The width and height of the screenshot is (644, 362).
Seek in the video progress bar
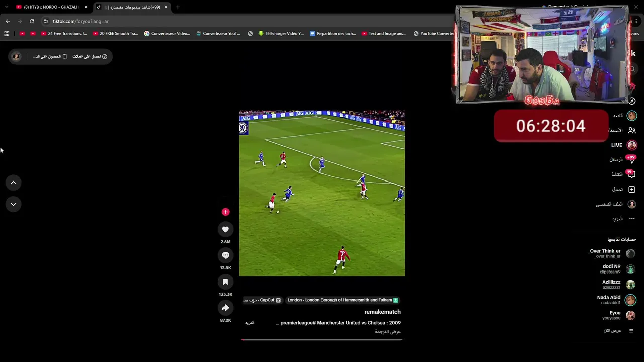[x=321, y=340]
